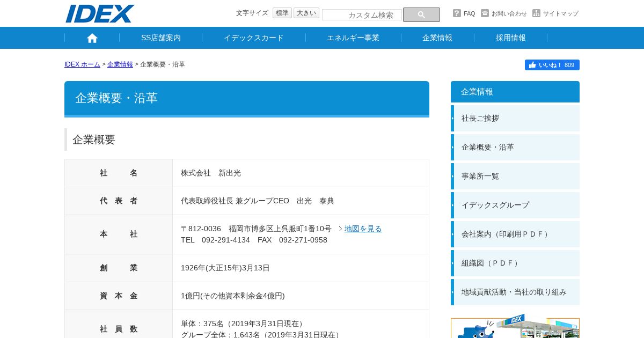
Task: Select the address line 〒812-0036
Action: 256,229
